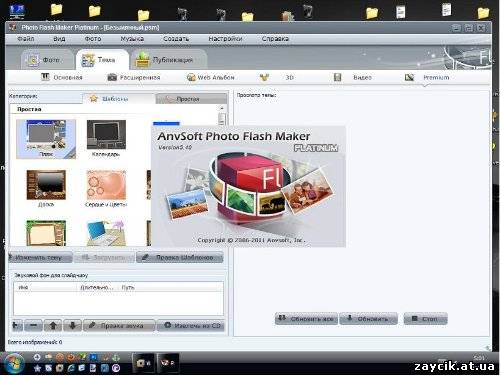Open the Computer icon on the desktop
This screenshot has height=376, width=500.
click(x=17, y=12)
